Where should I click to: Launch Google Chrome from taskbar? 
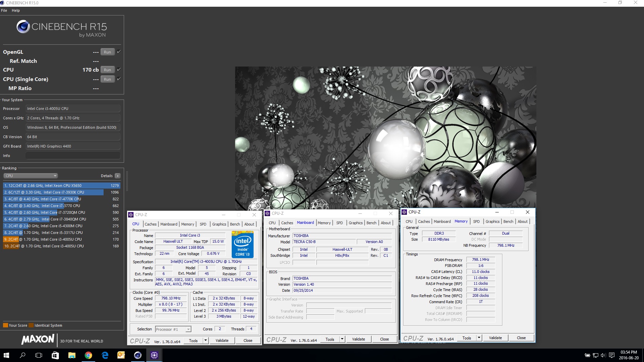coord(88,355)
